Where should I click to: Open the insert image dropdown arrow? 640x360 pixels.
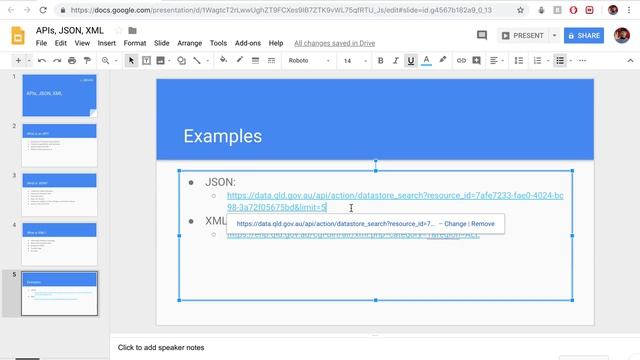(169, 61)
